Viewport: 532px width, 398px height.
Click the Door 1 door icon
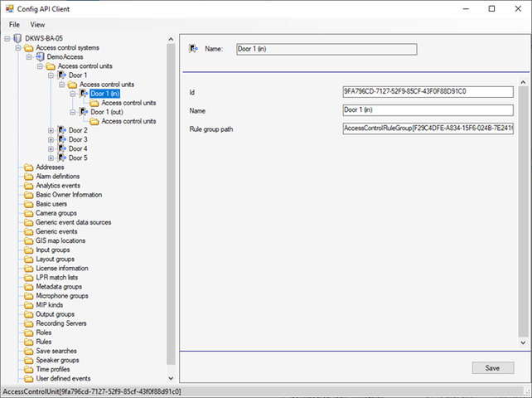click(62, 75)
